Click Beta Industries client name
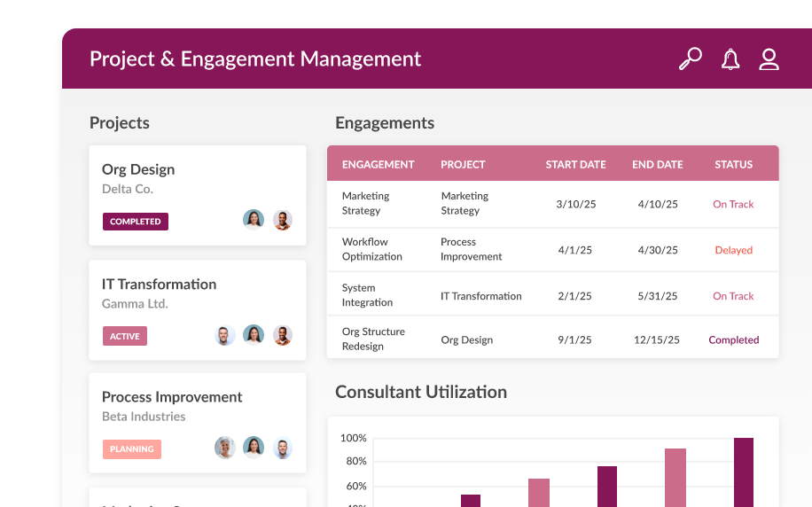The image size is (812, 507). 144,417
